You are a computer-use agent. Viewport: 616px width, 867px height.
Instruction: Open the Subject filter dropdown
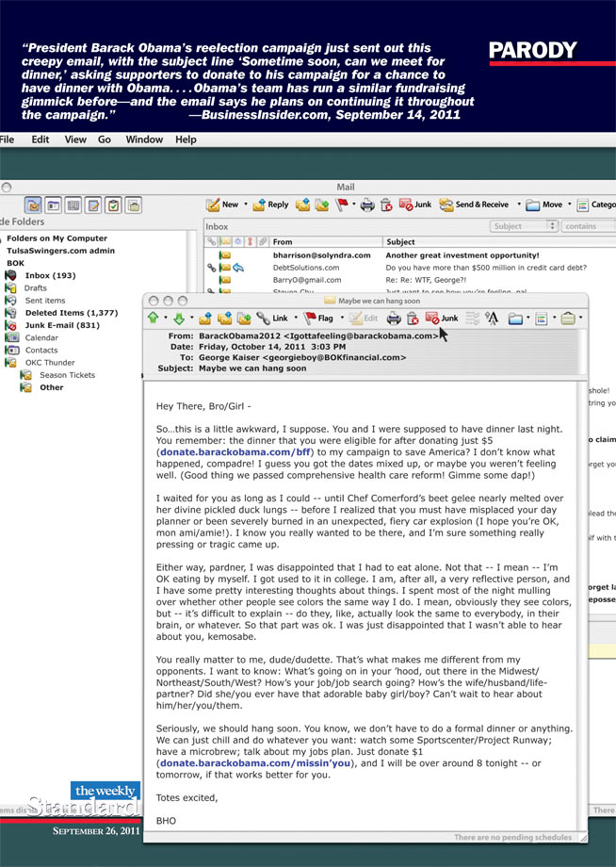point(525,226)
